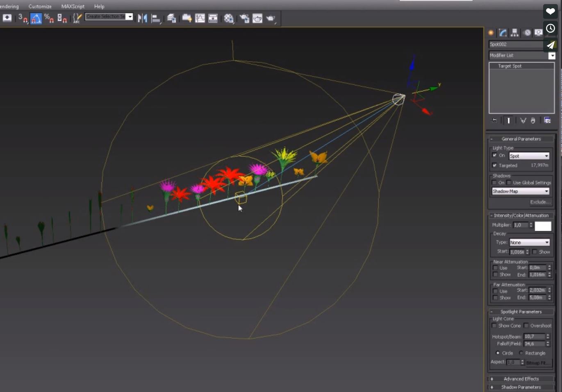Open the Curve Editor
The width and height of the screenshot is (562, 392).
tap(200, 18)
